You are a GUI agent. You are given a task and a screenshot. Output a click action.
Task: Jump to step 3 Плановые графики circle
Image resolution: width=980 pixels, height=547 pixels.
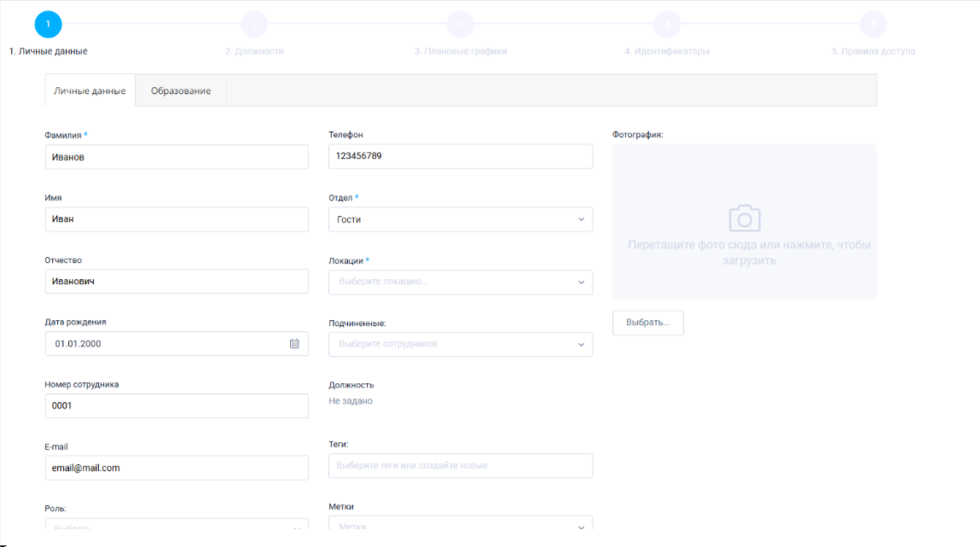click(x=461, y=24)
